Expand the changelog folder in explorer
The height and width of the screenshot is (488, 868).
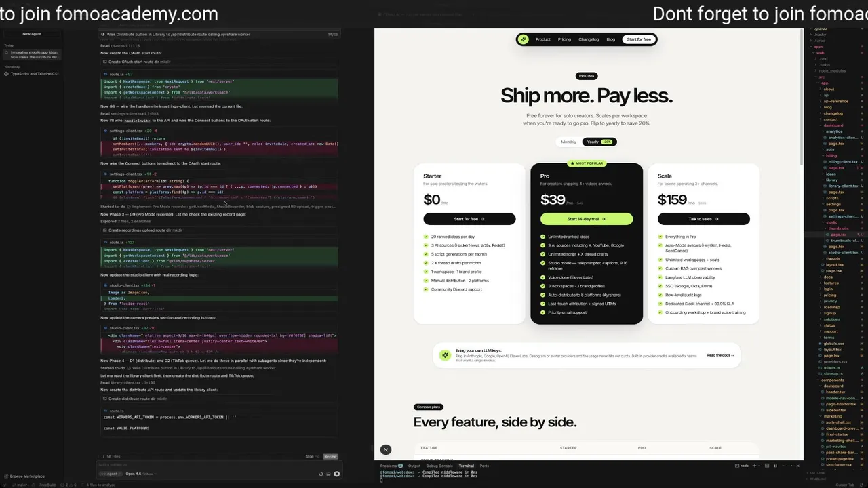click(833, 113)
